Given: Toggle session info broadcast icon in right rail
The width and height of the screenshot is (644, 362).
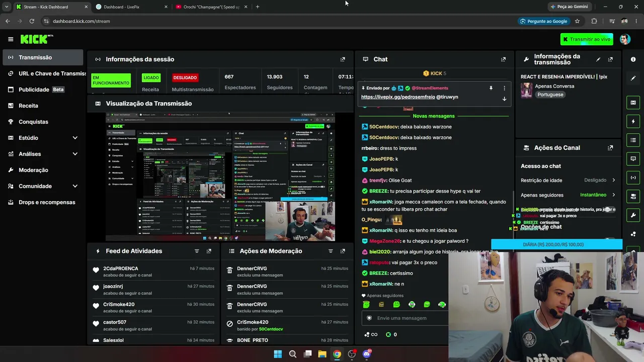Looking at the screenshot, I should 633,177.
